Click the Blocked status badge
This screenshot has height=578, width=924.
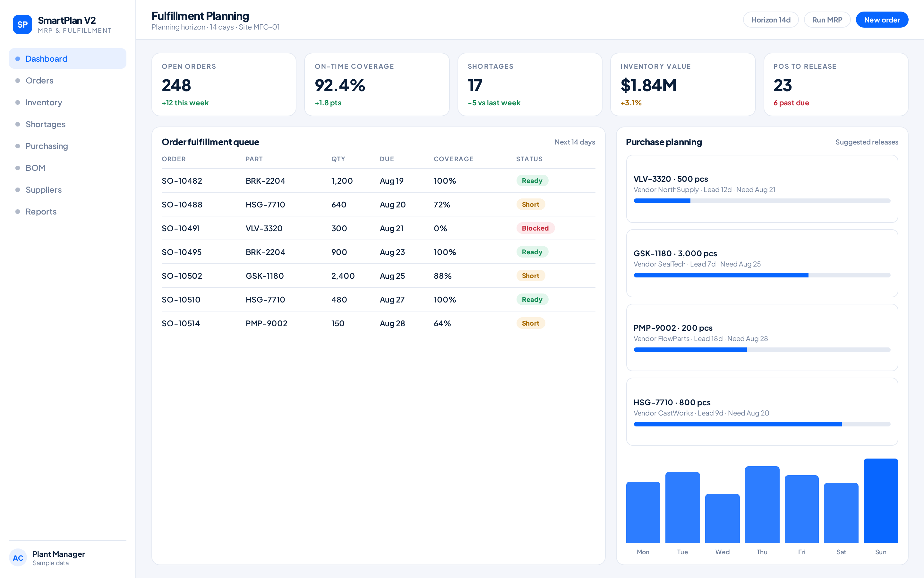[535, 228]
